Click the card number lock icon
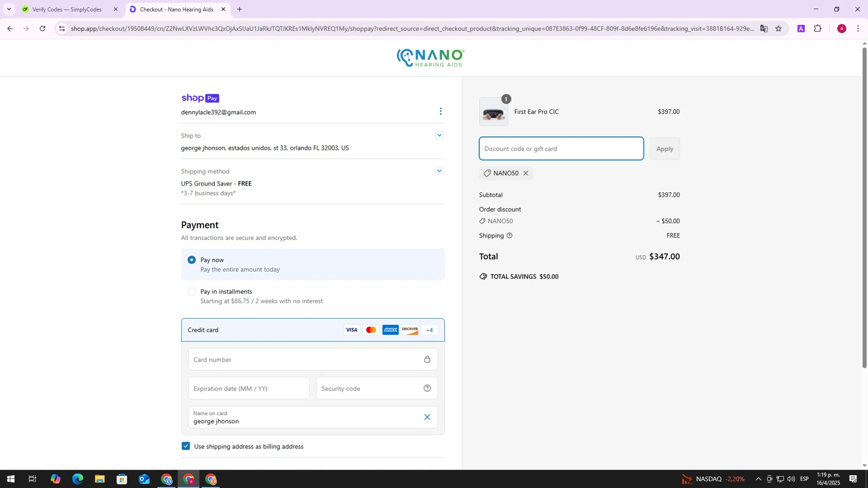868x488 pixels. click(x=427, y=359)
